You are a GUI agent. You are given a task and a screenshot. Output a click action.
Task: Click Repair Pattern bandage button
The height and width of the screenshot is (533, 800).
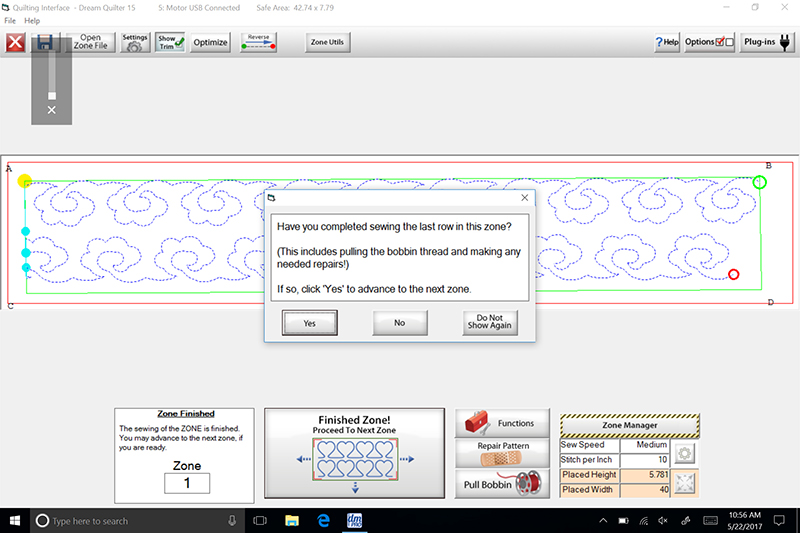click(502, 454)
